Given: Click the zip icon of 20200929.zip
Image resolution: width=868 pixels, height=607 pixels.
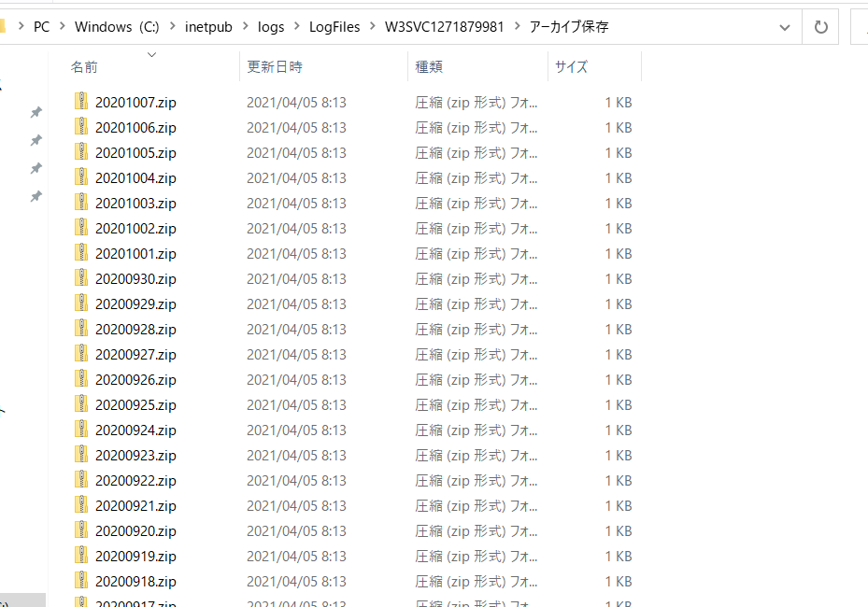Looking at the screenshot, I should [81, 303].
